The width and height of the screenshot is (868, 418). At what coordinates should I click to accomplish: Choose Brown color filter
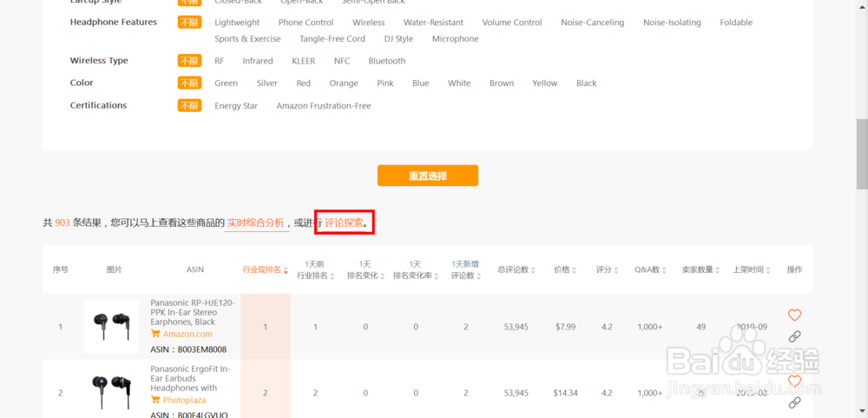click(x=502, y=83)
